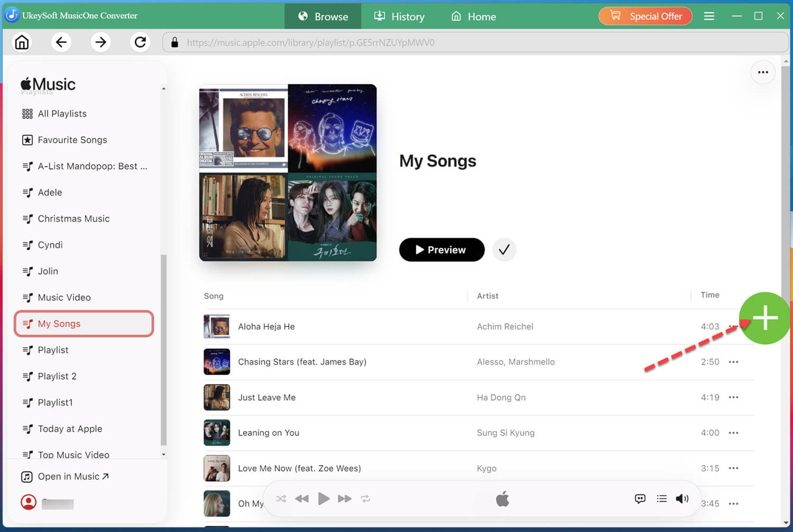
Task: Shuffle playback in the player bar
Action: [x=281, y=499]
